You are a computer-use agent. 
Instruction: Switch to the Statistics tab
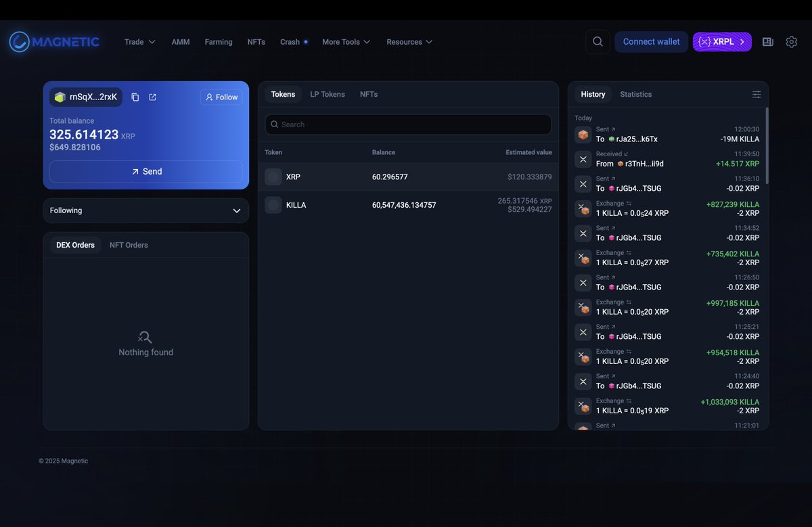point(636,95)
